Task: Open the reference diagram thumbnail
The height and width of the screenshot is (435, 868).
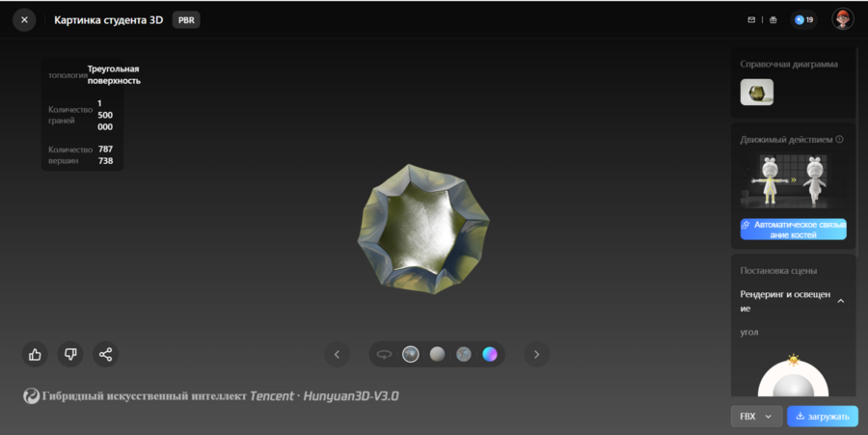Action: pos(757,92)
